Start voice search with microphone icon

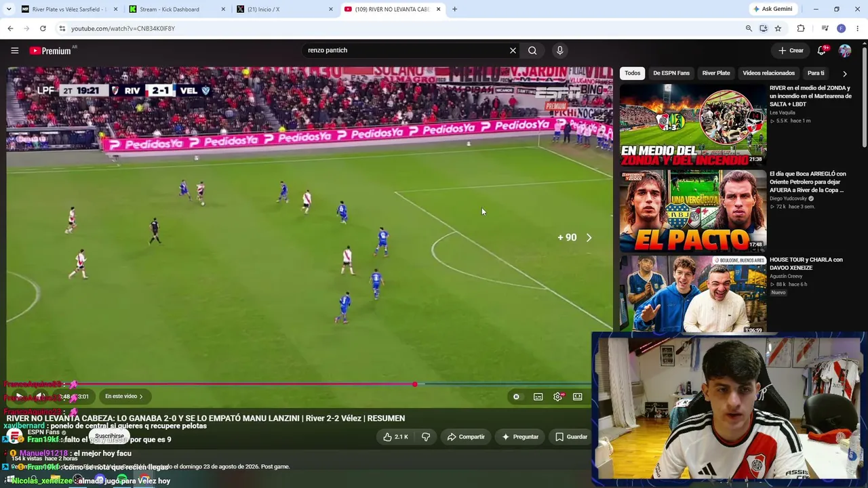(x=559, y=50)
